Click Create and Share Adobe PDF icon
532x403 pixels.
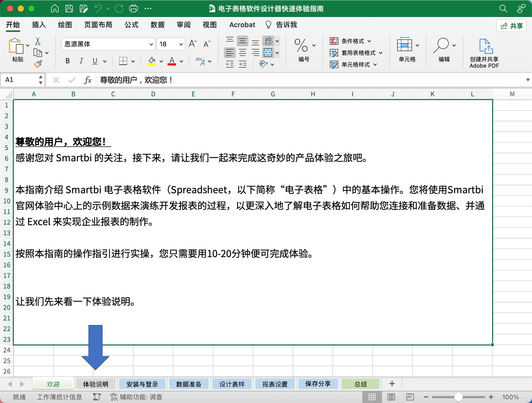(485, 46)
